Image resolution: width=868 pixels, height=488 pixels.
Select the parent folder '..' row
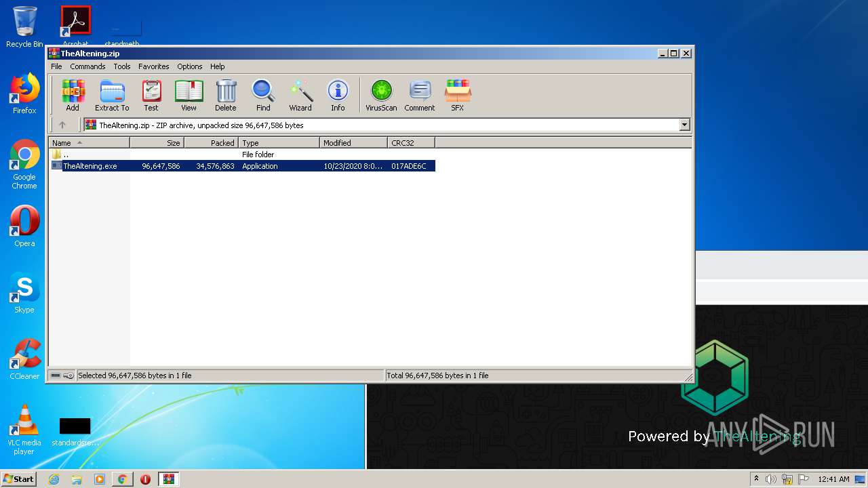(x=242, y=155)
